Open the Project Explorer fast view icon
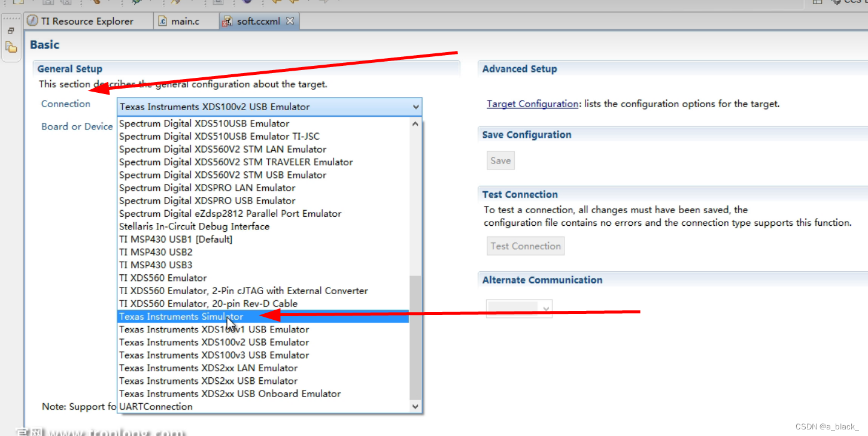868x436 pixels. (11, 47)
